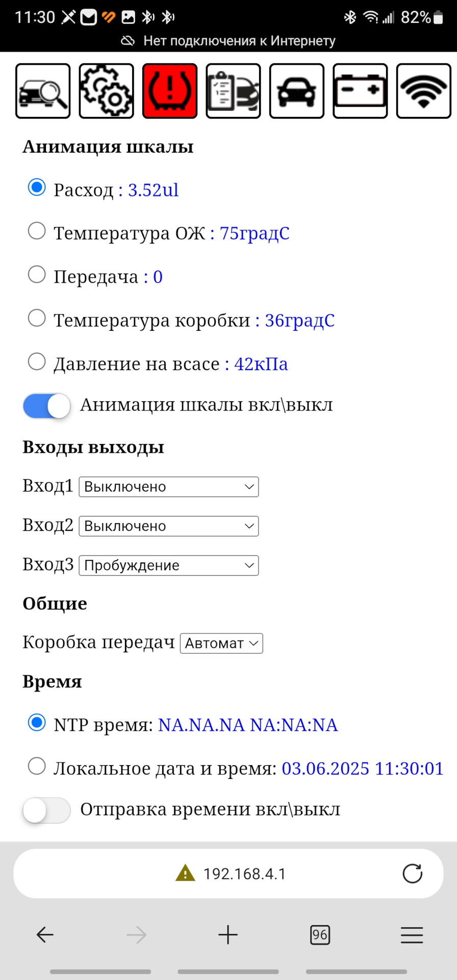Select Давление на всасе radio option
The height and width of the screenshot is (980, 457).
(36, 361)
